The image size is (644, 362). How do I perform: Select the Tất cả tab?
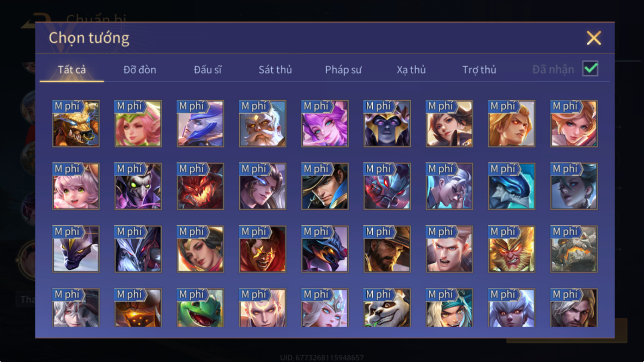pos(72,70)
